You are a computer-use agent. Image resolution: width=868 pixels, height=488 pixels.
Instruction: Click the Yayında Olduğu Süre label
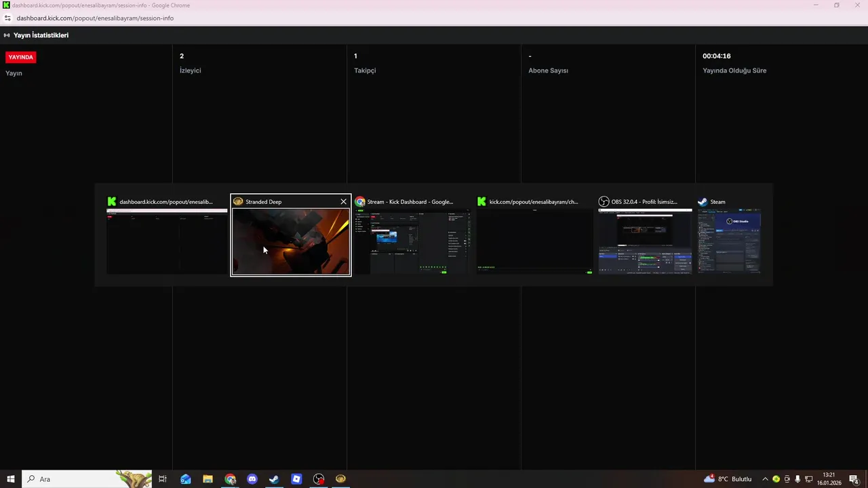coord(734,70)
